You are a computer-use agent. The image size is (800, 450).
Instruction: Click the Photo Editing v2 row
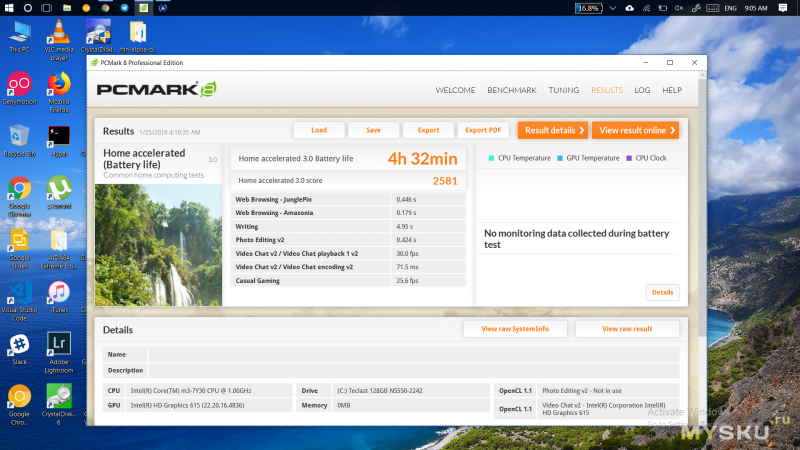tap(348, 240)
